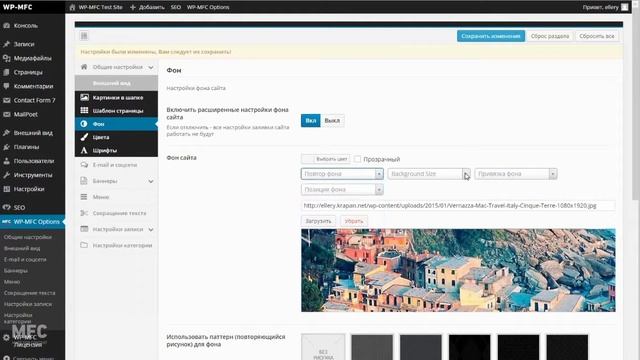This screenshot has width=640, height=360.
Task: Open the Внешний вид options section header
Action: [116, 83]
